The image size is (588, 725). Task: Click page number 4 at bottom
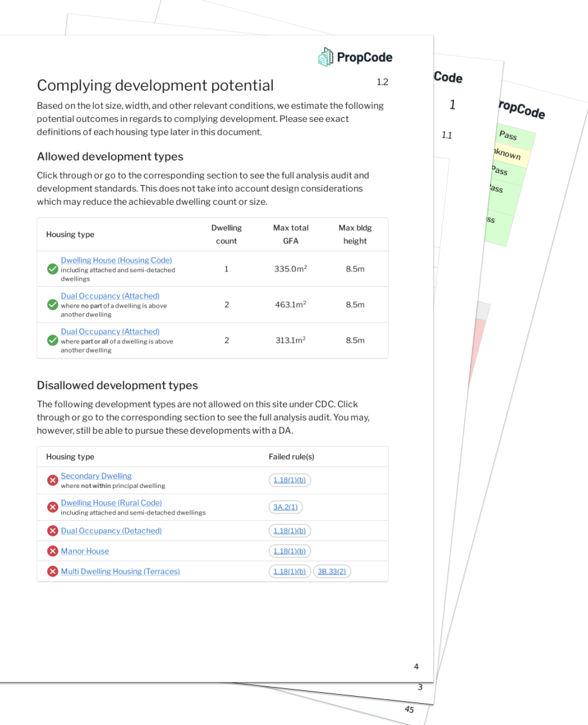click(x=416, y=666)
